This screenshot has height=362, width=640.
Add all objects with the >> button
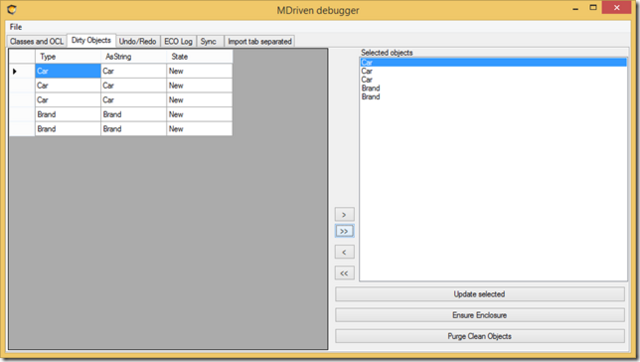(344, 231)
